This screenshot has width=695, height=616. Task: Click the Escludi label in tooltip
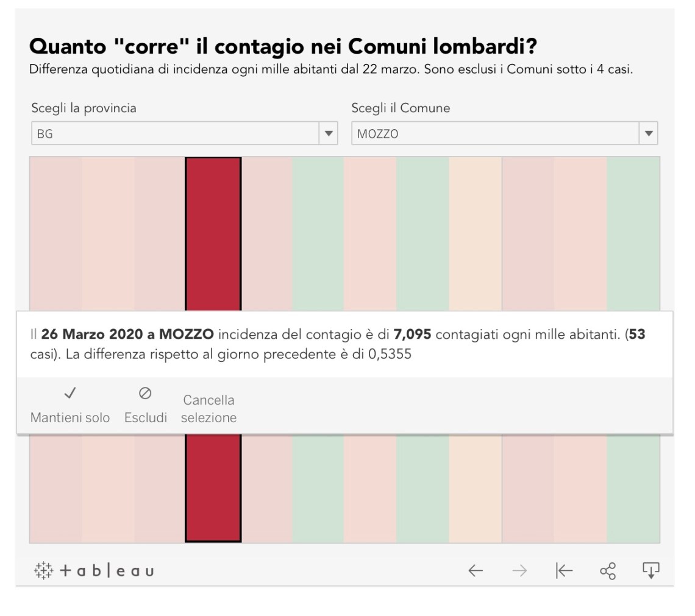pyautogui.click(x=145, y=418)
